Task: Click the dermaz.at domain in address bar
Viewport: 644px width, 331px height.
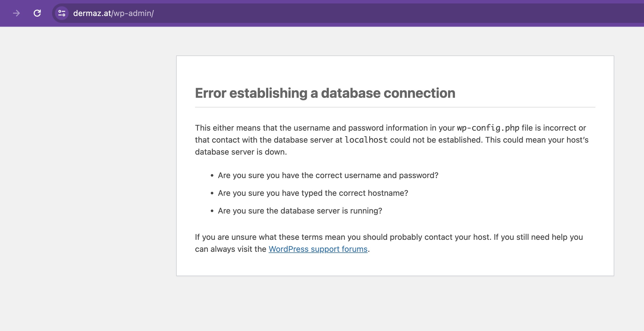Action: (92, 13)
